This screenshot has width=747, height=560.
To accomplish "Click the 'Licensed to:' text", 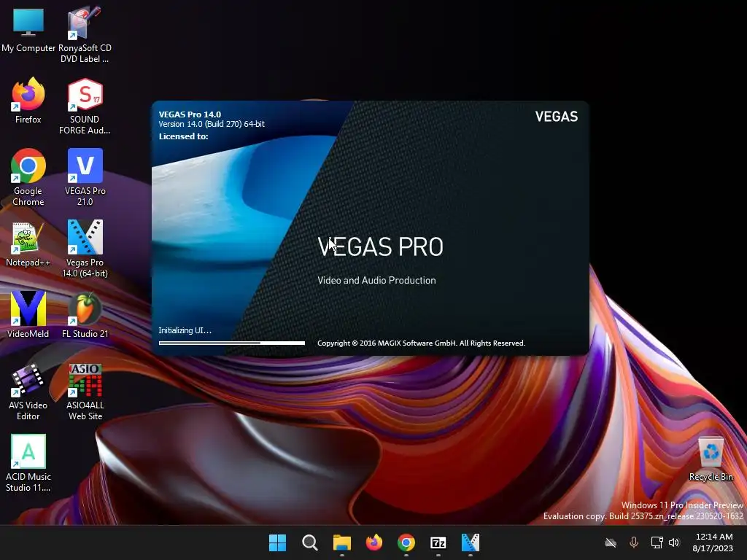I will [x=183, y=136].
